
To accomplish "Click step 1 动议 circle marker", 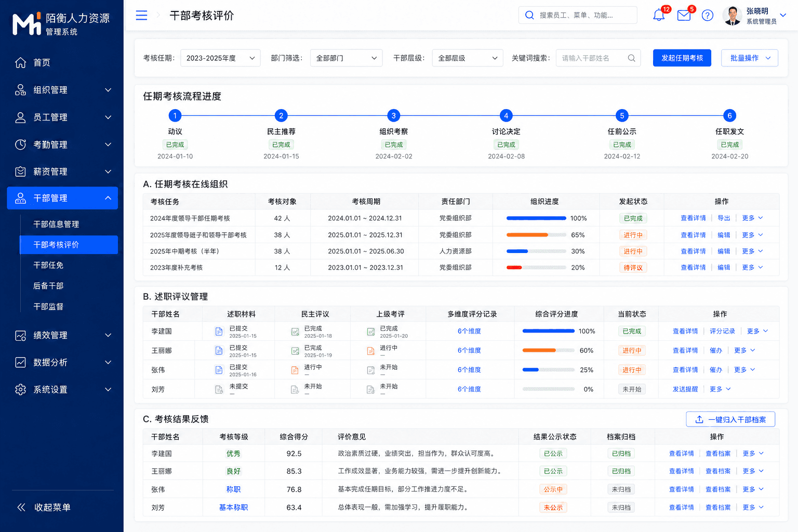I will click(x=175, y=115).
